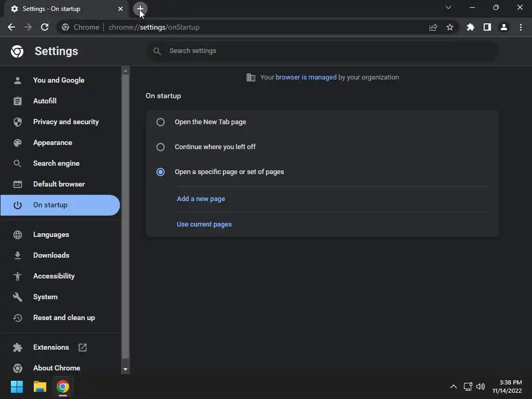Share this page via share icon

point(433,27)
